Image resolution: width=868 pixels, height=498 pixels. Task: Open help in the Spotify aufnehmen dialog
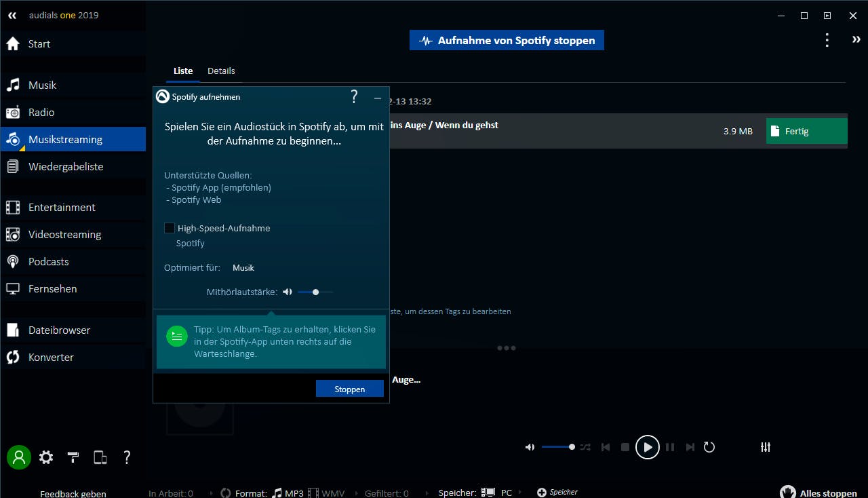[354, 96]
